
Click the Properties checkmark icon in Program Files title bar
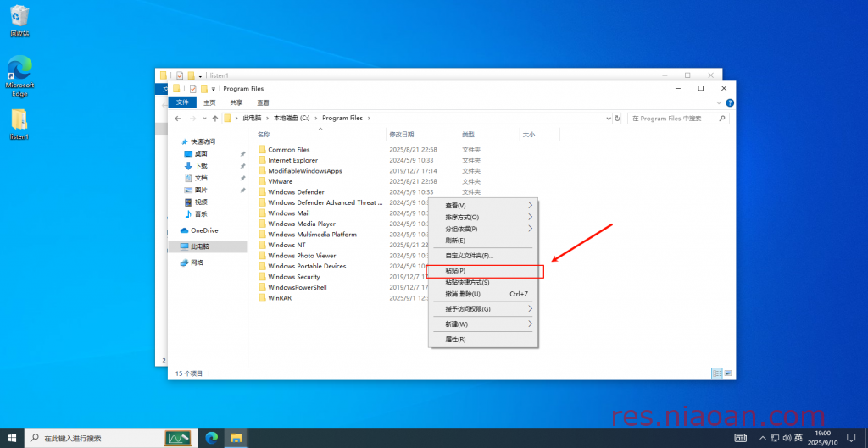(192, 88)
